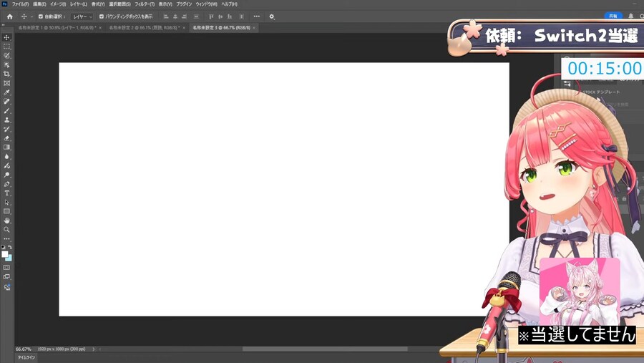
Task: Open the 表示(V) menu
Action: (165, 4)
